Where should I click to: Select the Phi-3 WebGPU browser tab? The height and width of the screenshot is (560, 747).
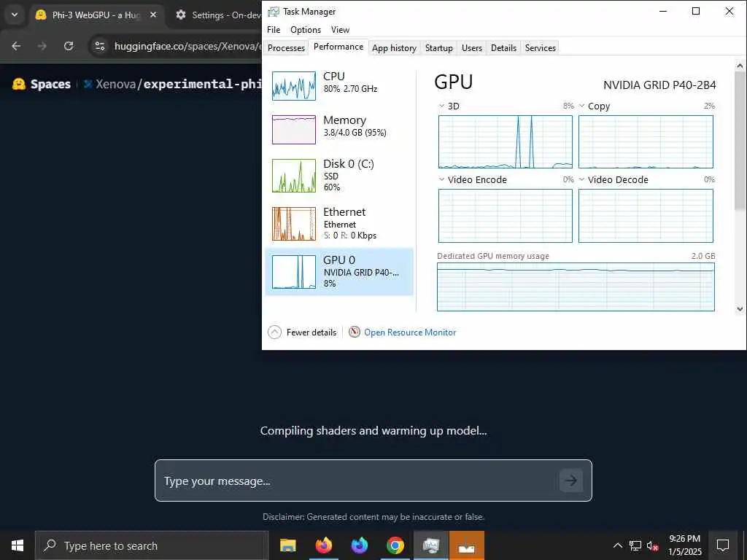97,15
